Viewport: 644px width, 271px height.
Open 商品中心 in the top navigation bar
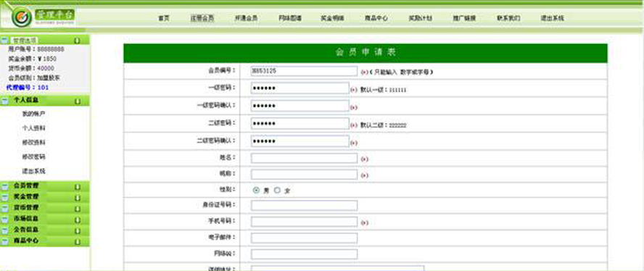376,18
